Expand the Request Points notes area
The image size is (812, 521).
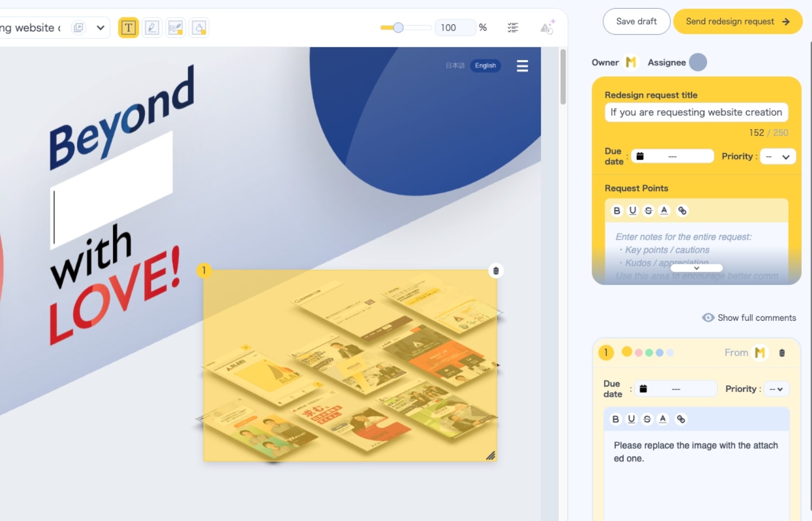696,268
